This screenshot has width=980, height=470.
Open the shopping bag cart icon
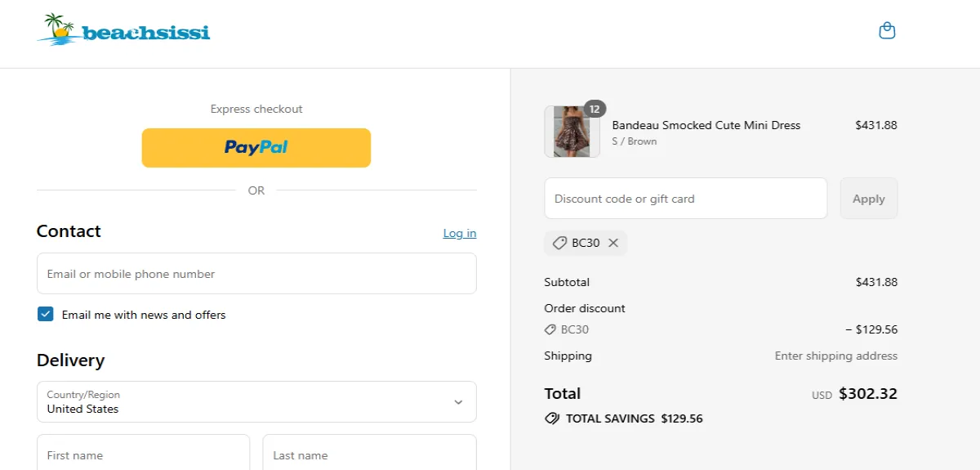(887, 31)
